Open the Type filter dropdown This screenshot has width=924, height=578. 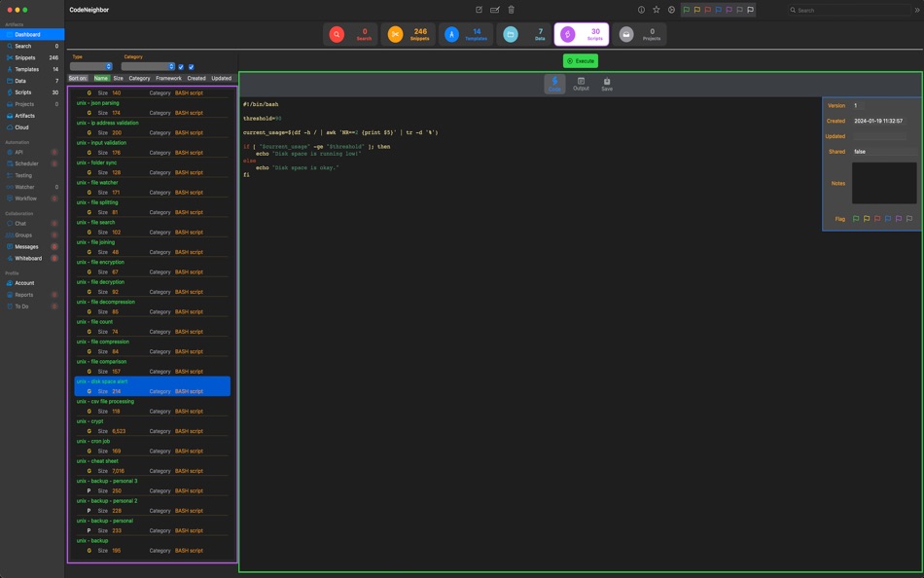pyautogui.click(x=91, y=67)
